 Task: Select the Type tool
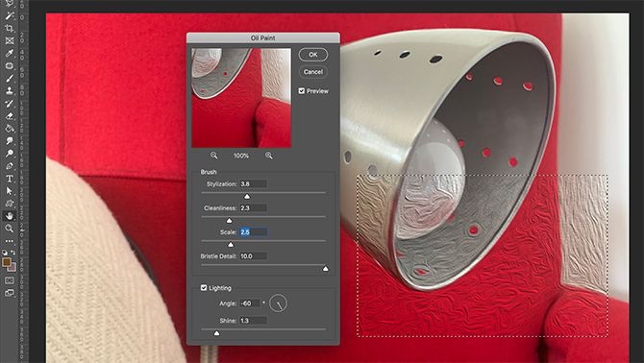pyautogui.click(x=10, y=179)
